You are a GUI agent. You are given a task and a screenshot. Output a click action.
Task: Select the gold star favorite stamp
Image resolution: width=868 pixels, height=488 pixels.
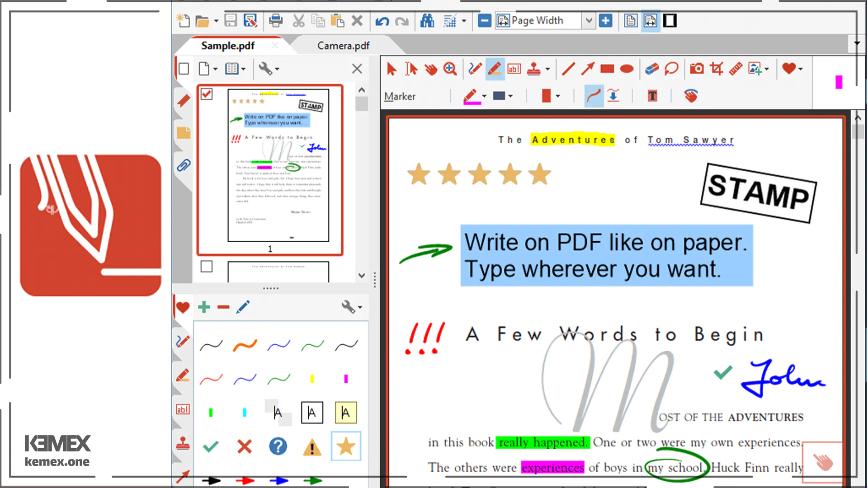pyautogui.click(x=346, y=446)
